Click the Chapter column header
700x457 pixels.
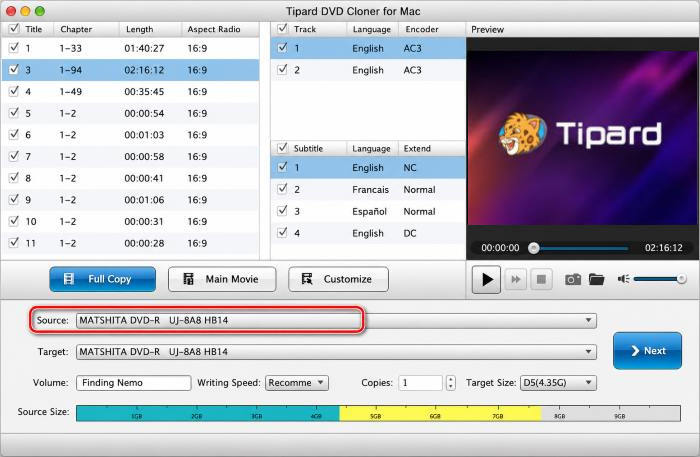(x=87, y=29)
